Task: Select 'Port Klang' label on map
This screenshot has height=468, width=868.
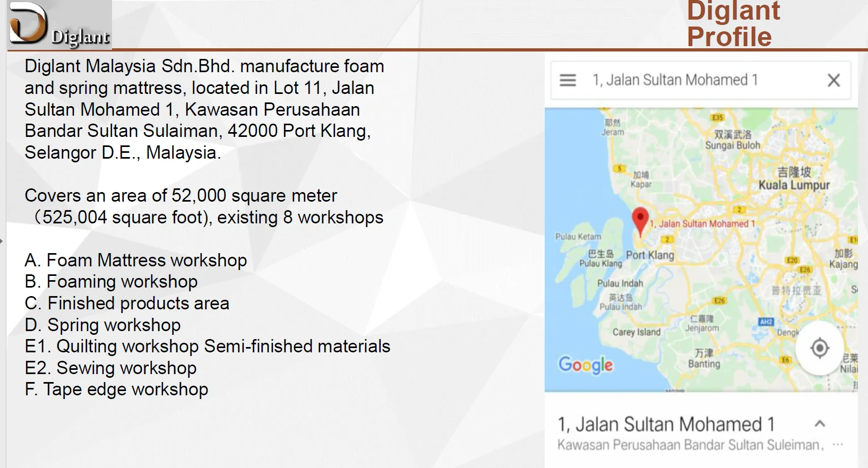Action: point(650,255)
